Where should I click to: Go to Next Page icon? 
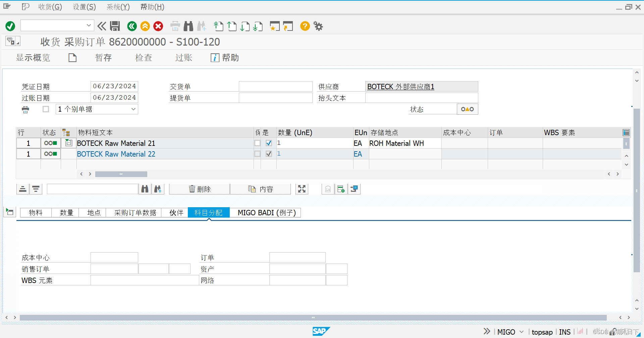pos(245,26)
